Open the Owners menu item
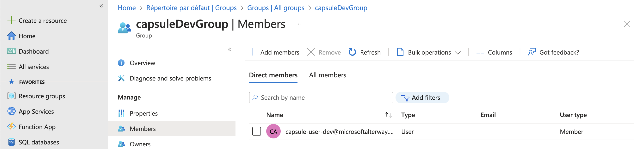 140,144
